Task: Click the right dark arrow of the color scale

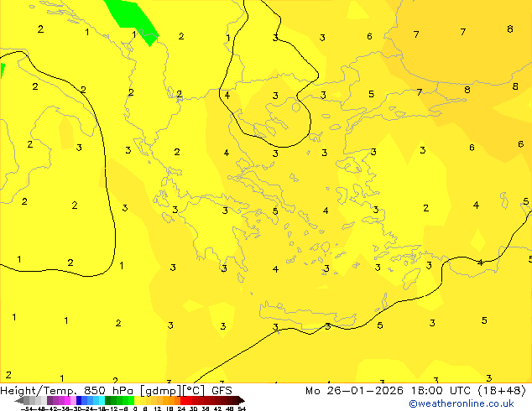Action: click(x=241, y=400)
